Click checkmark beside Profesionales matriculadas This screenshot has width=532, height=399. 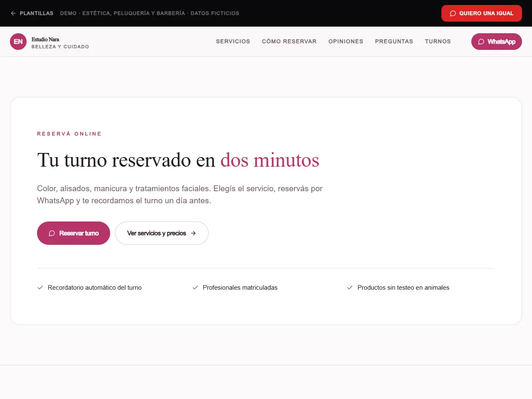195,288
